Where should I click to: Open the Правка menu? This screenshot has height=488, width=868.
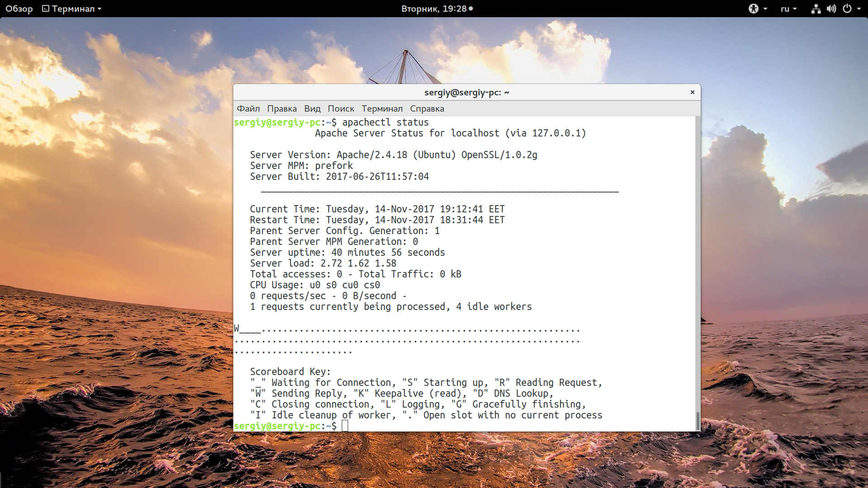(282, 108)
